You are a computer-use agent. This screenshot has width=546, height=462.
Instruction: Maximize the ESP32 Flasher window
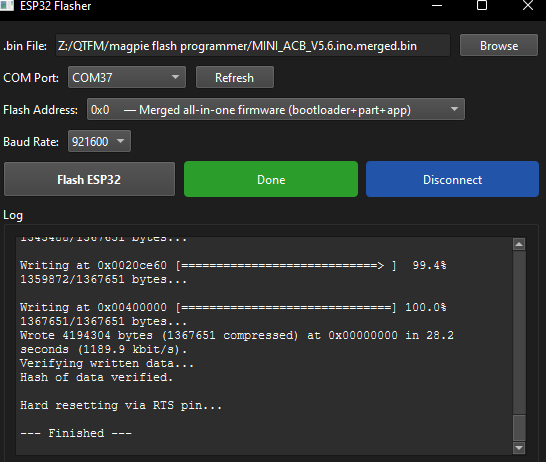pos(482,5)
